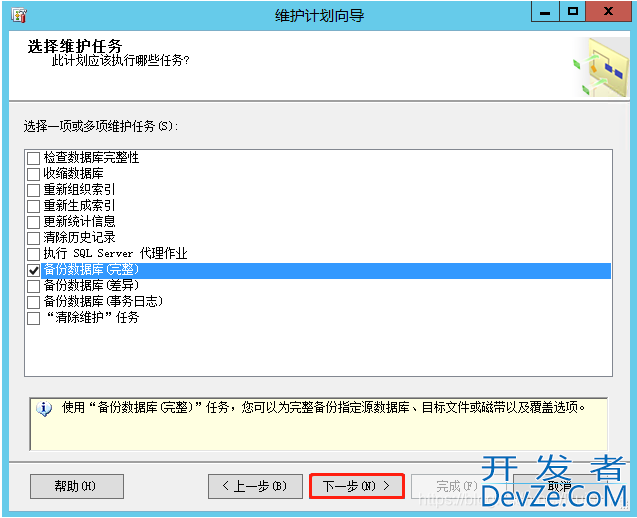
Task: Enable the 清除历史记录 task
Action: [x=34, y=238]
